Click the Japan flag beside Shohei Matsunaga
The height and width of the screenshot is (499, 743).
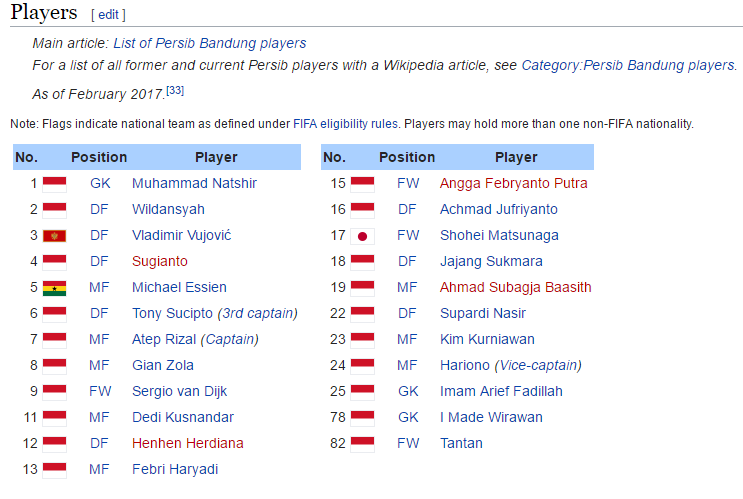tap(363, 236)
